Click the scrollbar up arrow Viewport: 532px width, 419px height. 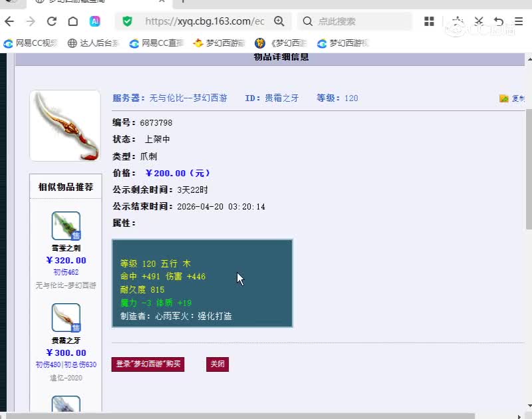(x=529, y=59)
